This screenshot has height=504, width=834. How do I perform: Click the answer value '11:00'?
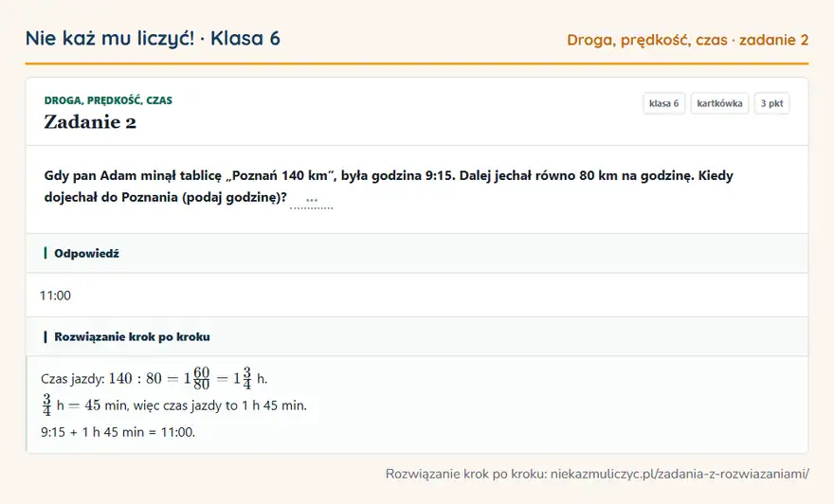pos(55,296)
